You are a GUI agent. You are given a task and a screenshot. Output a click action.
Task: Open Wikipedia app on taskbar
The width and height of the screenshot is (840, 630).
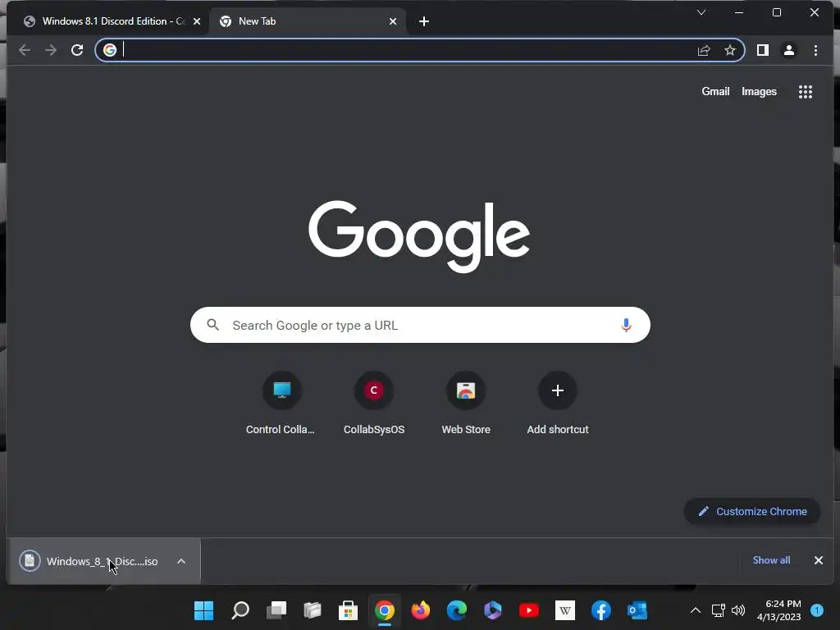[x=564, y=610]
